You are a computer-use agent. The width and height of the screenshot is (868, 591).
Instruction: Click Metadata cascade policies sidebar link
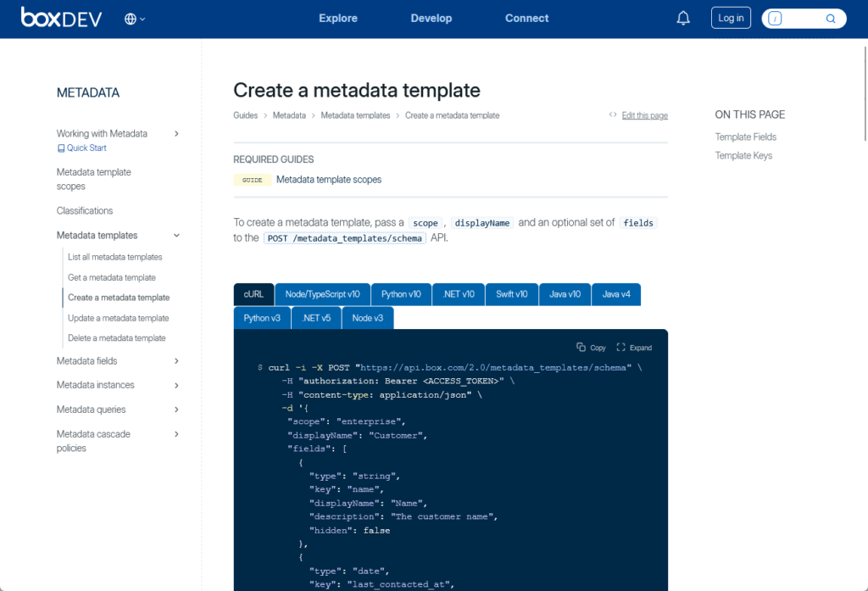(x=93, y=441)
